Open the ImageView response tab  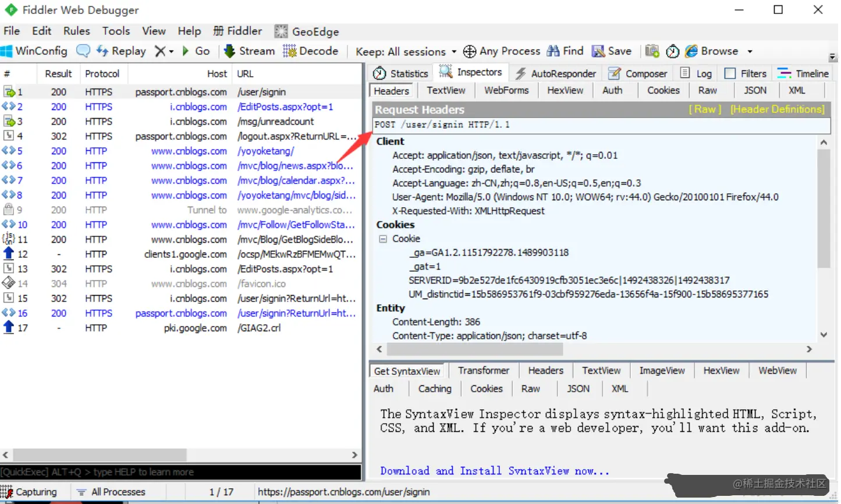662,371
